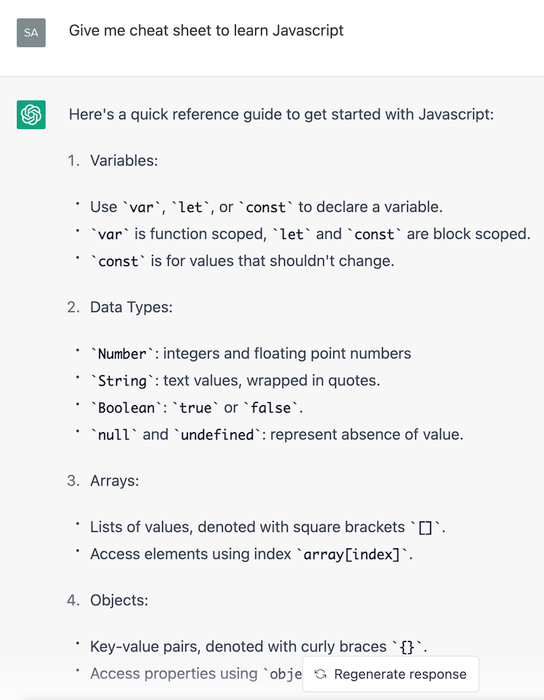
Task: Select the 'Data Types:' heading
Action: pyautogui.click(x=131, y=307)
